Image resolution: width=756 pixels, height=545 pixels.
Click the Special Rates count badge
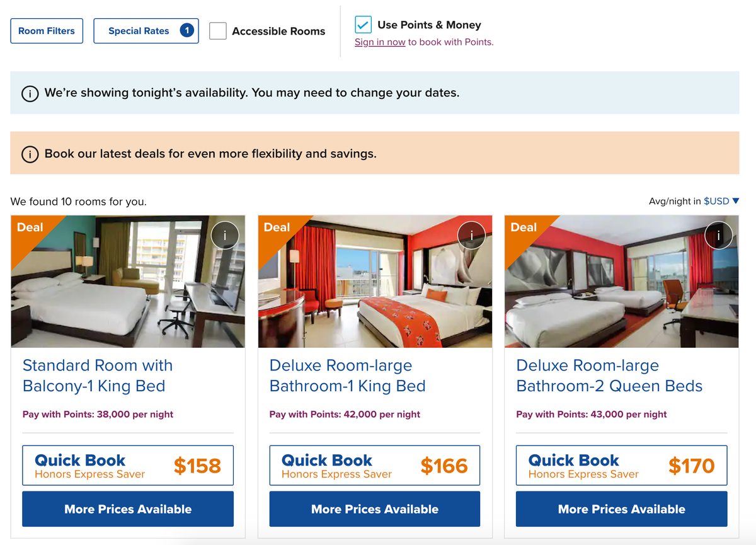(186, 31)
